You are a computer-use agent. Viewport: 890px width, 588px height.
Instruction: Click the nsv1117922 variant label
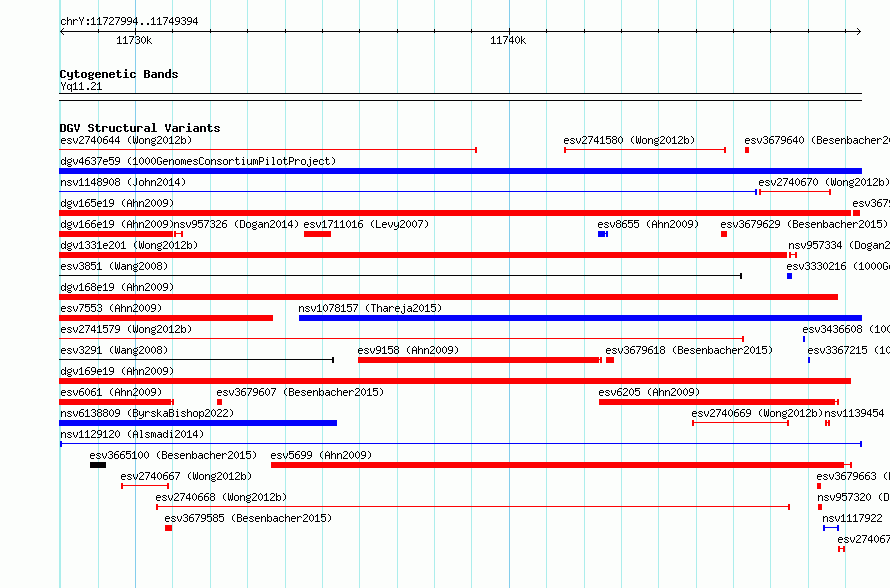coord(852,518)
